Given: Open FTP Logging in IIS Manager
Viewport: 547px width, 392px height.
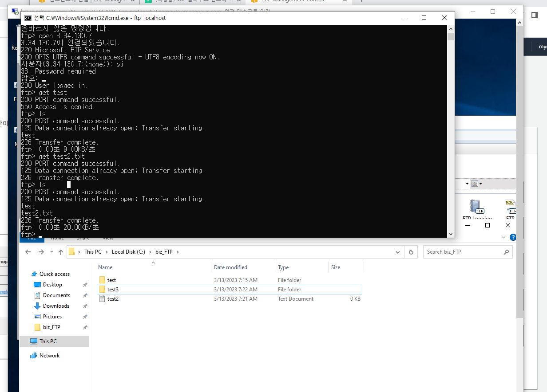Looking at the screenshot, I should pyautogui.click(x=477, y=210).
